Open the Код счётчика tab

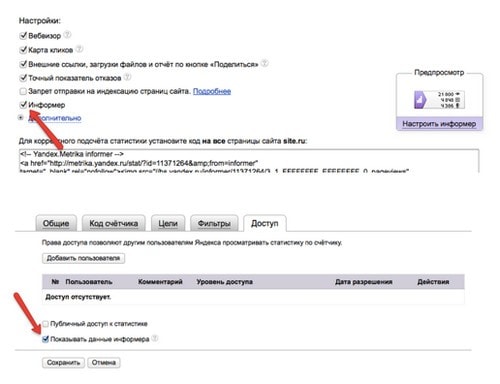pyautogui.click(x=114, y=223)
